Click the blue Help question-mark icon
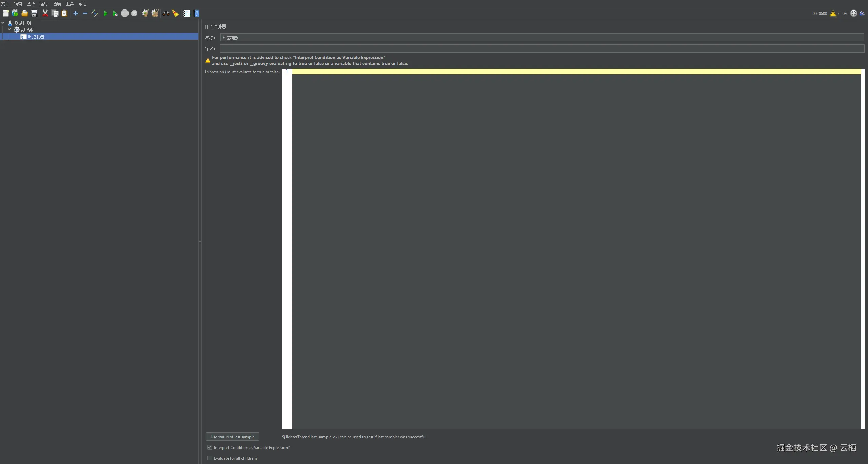The image size is (868, 464). tap(197, 14)
